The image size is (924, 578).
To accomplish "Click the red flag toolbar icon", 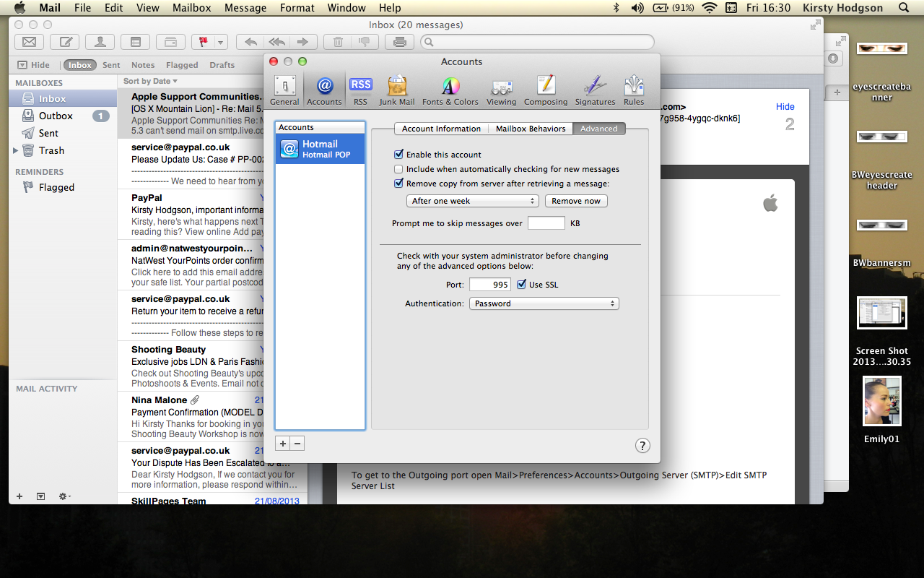I will point(202,42).
